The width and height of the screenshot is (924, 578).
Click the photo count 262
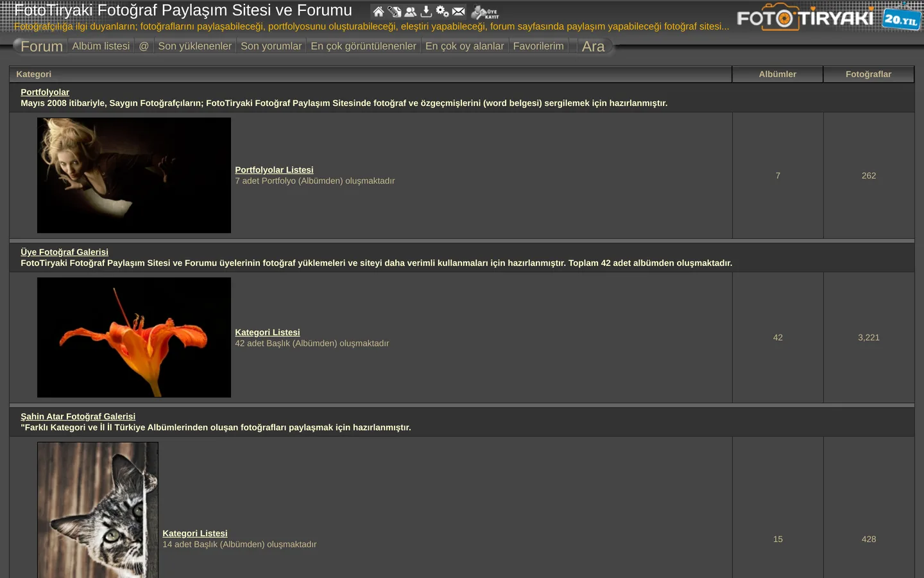[869, 175]
